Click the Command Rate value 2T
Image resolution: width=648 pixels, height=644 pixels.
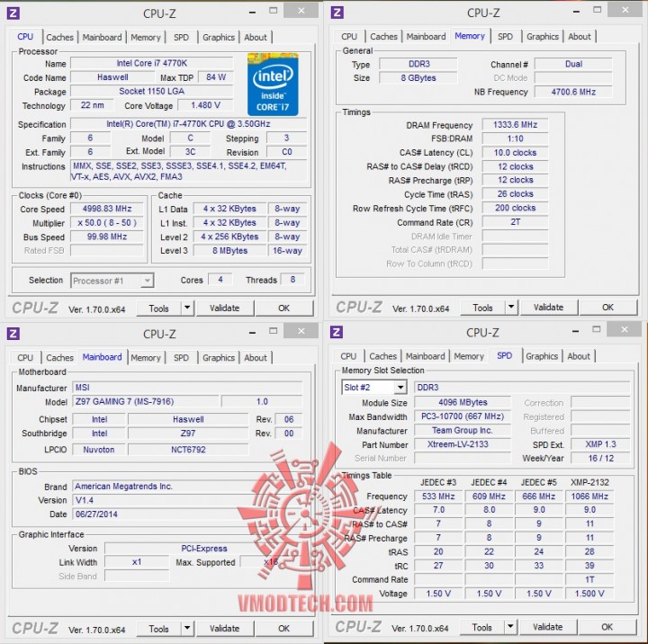pos(516,222)
